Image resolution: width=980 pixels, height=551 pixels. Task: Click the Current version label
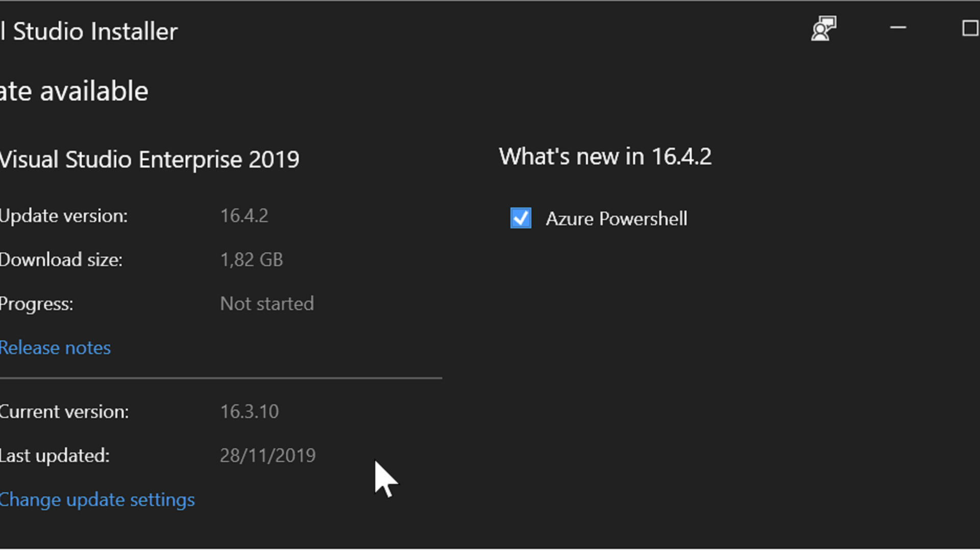pos(64,412)
